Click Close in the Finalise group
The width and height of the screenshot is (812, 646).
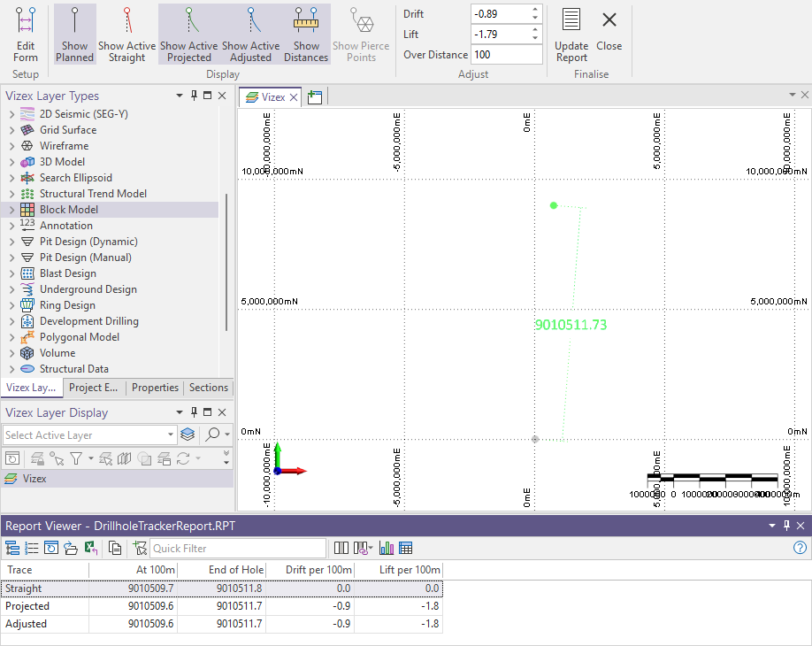point(609,35)
